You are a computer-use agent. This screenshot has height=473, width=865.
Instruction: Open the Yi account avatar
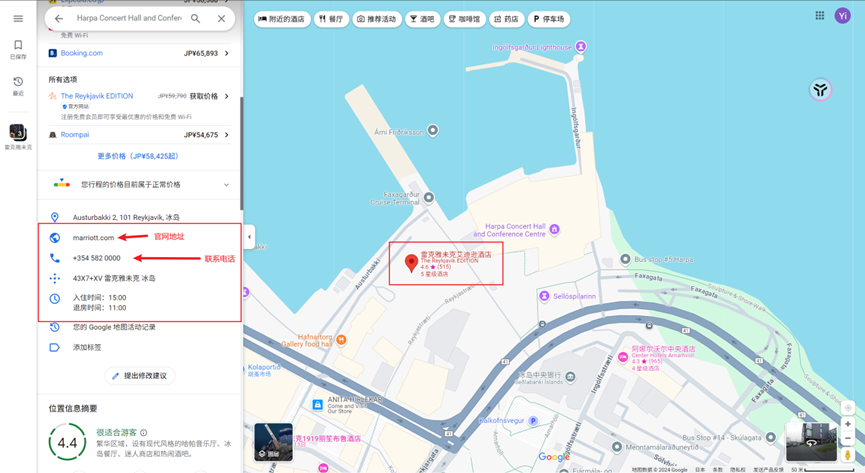click(842, 16)
